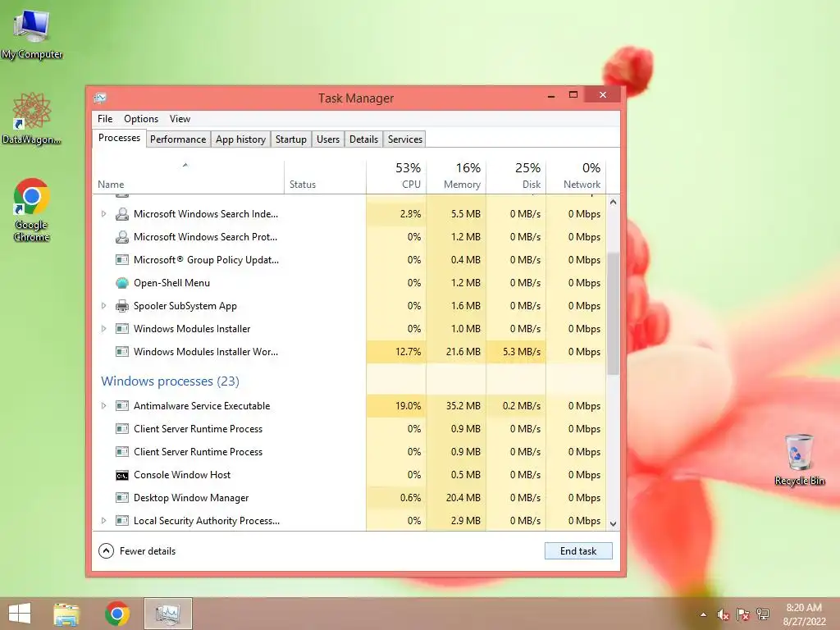Click the Microsoft Windows Search Protocol icon
The height and width of the screenshot is (630, 840).
(122, 237)
